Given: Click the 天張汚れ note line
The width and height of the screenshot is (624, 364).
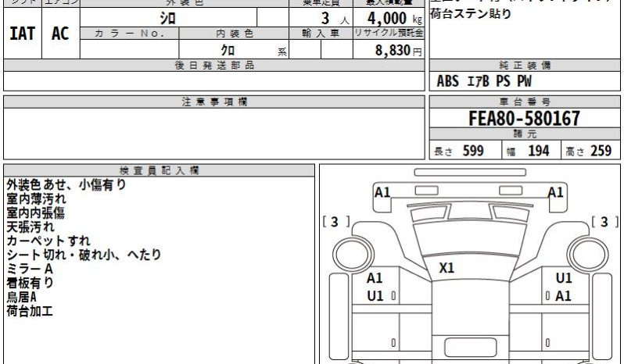Looking at the screenshot, I should (30, 227).
